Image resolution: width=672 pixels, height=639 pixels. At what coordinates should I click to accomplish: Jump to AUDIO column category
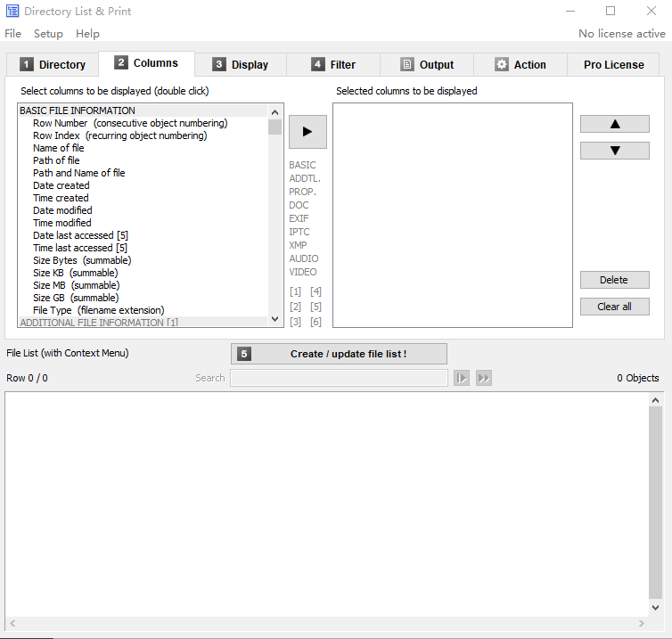(x=303, y=258)
